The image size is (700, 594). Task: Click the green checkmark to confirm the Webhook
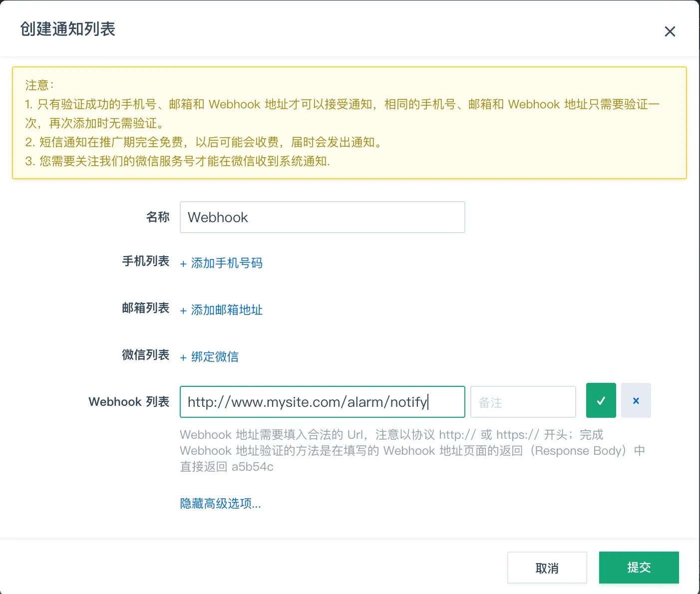(x=601, y=400)
